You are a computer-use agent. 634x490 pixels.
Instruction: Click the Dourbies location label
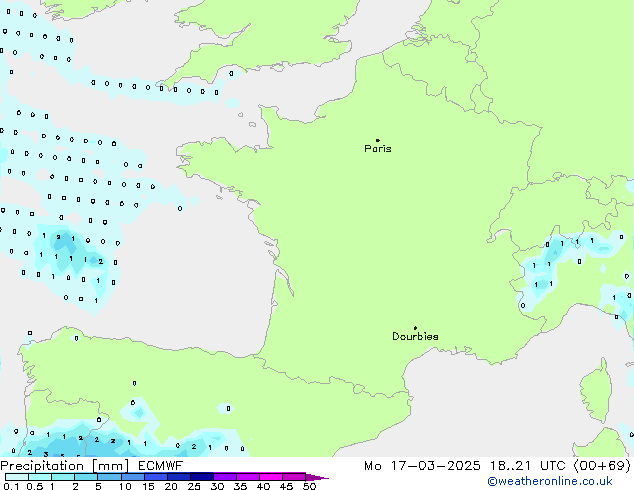point(415,336)
